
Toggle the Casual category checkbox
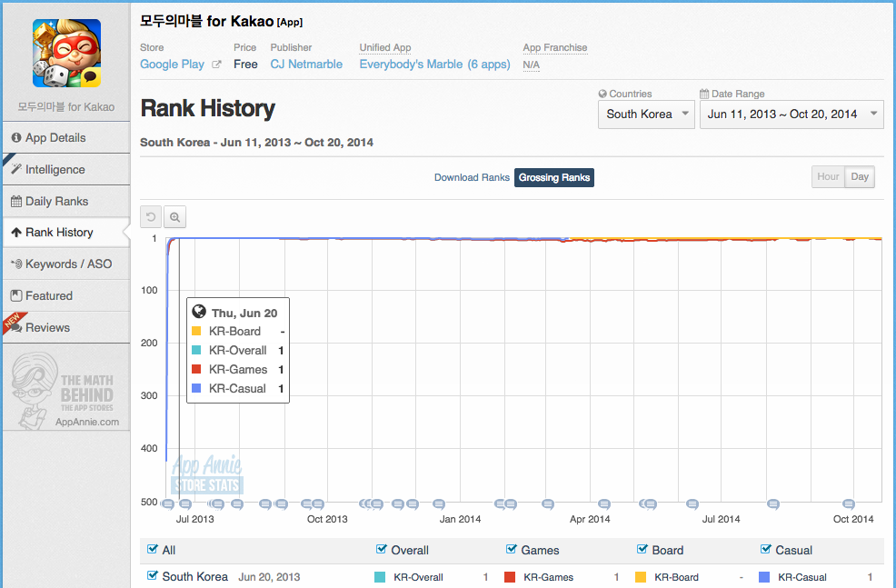[x=766, y=549]
